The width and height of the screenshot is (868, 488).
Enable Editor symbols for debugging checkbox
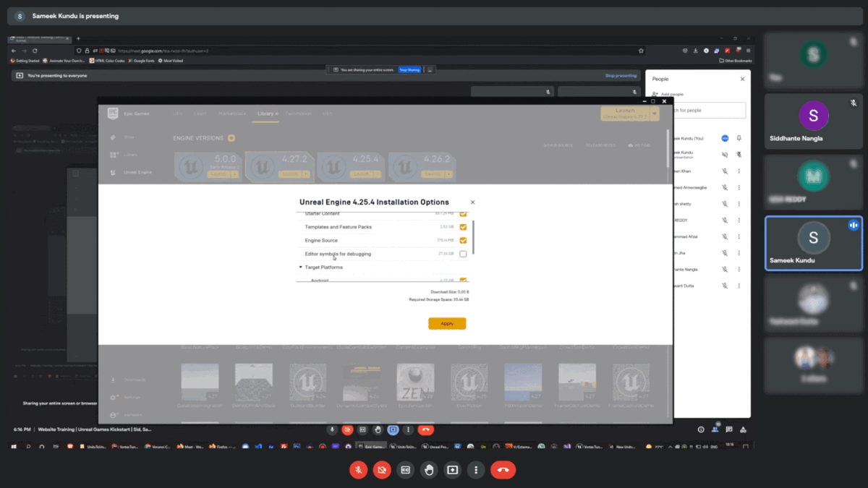[463, 254]
